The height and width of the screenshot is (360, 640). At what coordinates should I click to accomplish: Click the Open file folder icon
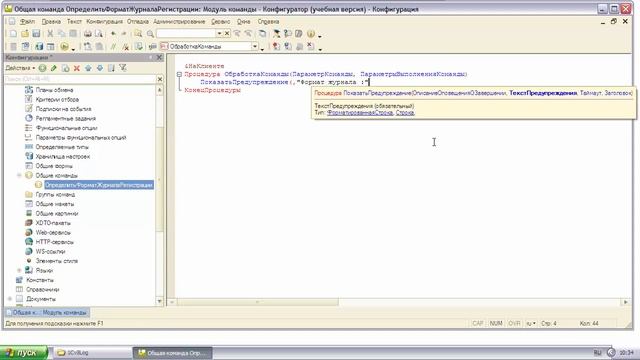25,34
